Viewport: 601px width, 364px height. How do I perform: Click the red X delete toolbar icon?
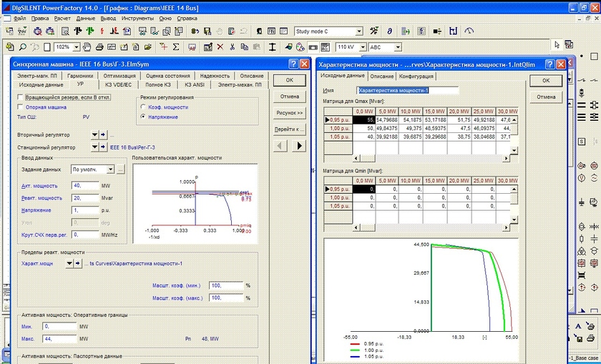click(220, 46)
